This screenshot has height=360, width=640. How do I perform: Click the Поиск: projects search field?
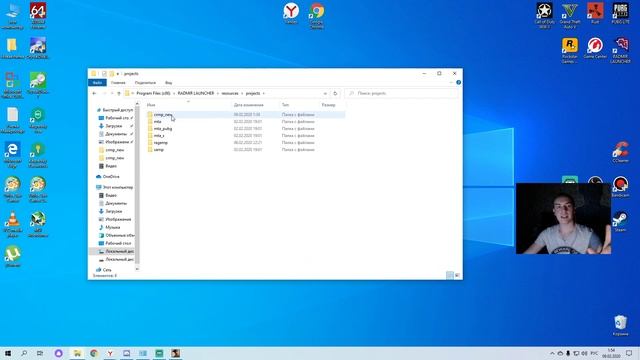click(401, 93)
